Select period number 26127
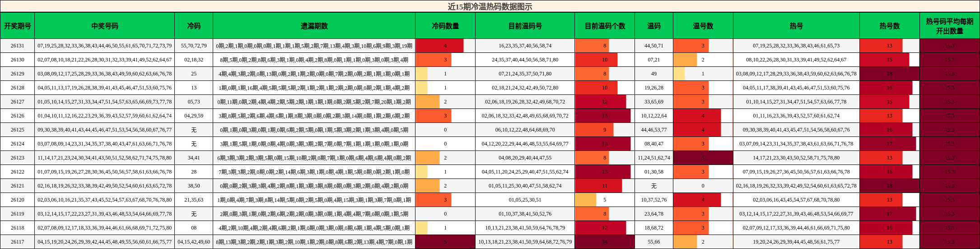The image size is (980, 249). pyautogui.click(x=17, y=102)
